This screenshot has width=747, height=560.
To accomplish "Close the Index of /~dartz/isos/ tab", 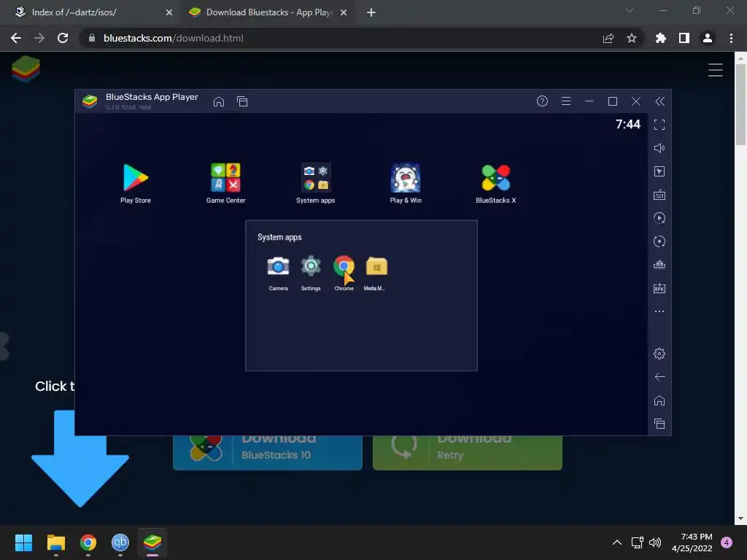I will [169, 12].
